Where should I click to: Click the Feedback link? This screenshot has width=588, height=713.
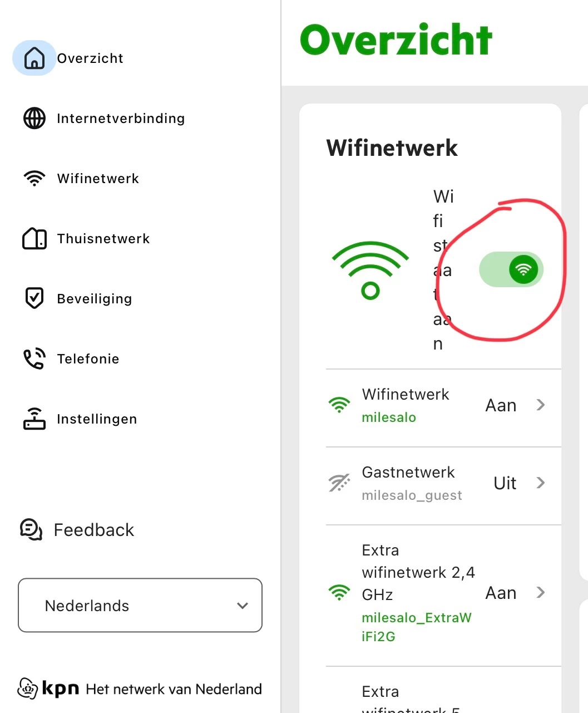pyautogui.click(x=93, y=530)
